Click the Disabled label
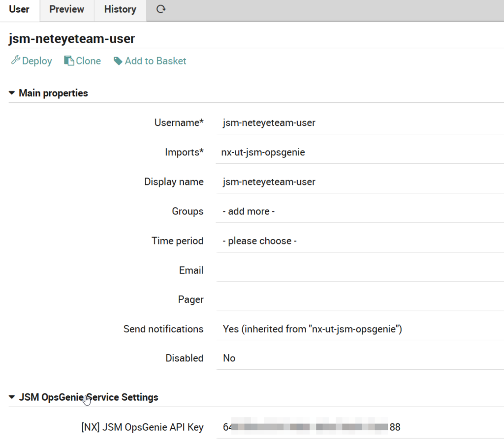Screen dimensions: 504x448 tap(185, 358)
